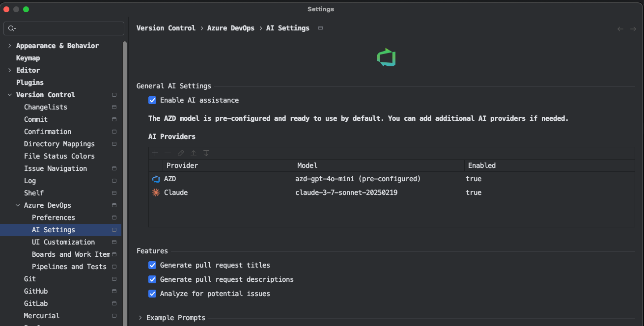Add a new AI provider with plus icon
The height and width of the screenshot is (326, 644).
[x=155, y=153]
